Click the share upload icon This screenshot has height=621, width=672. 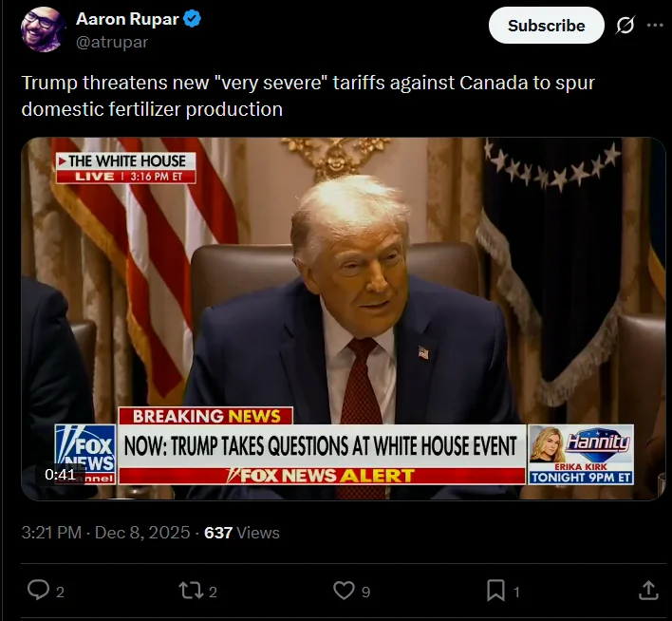[x=648, y=591]
